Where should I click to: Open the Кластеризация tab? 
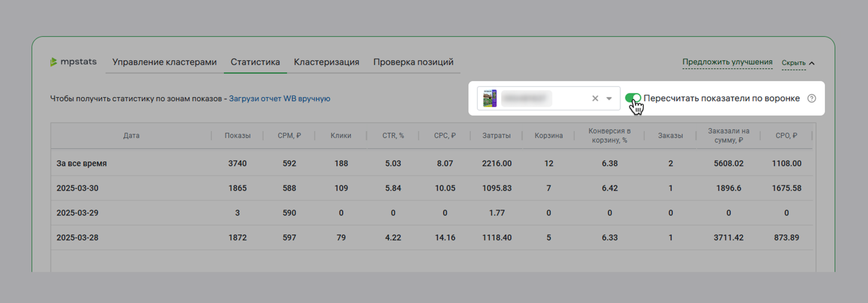click(x=326, y=62)
